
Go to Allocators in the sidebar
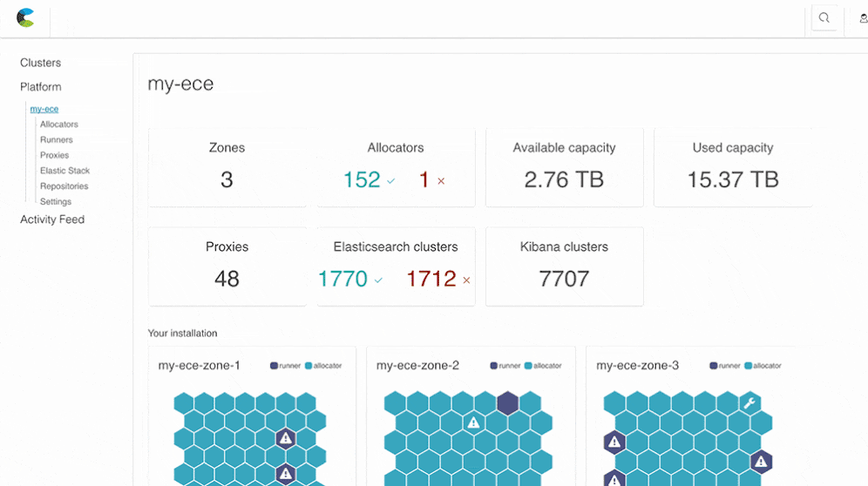click(x=58, y=125)
